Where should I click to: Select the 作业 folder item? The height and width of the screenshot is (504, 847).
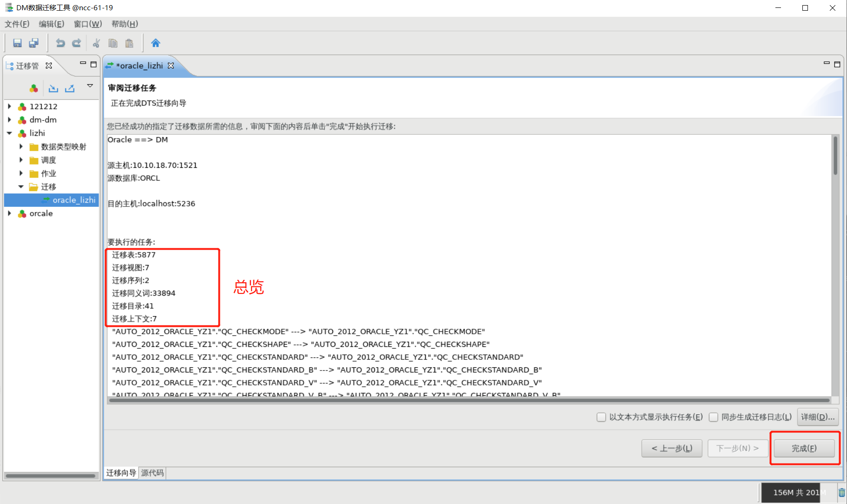pos(48,173)
